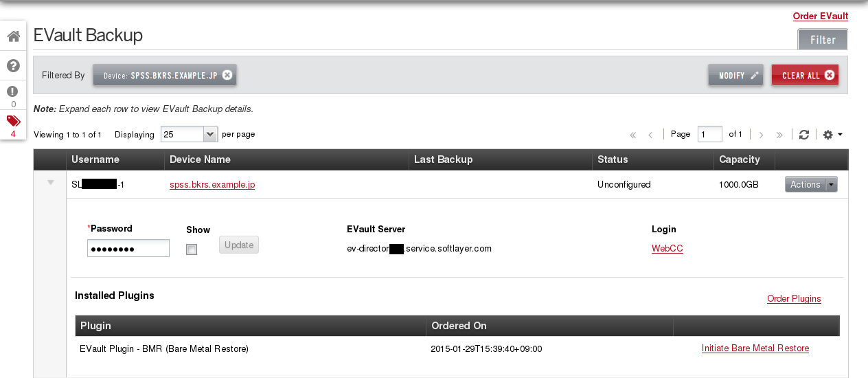Select the Filter tab
The image size is (868, 378).
[823, 40]
